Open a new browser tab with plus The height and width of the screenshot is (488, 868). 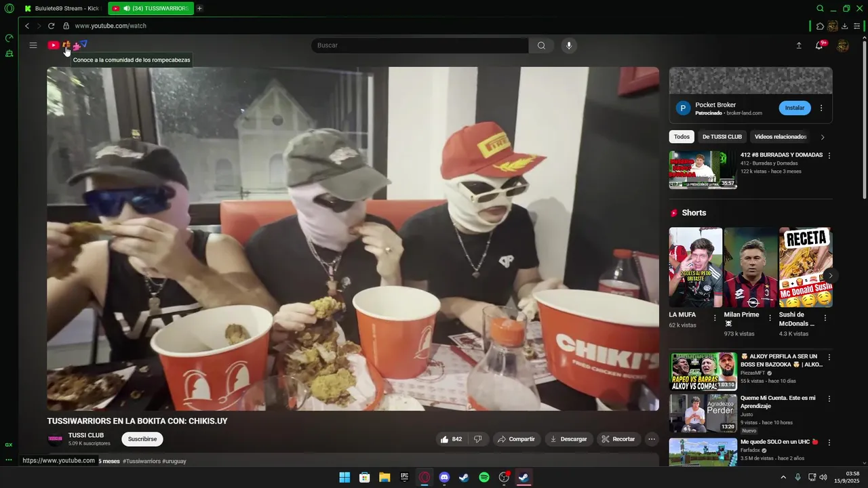coord(199,8)
